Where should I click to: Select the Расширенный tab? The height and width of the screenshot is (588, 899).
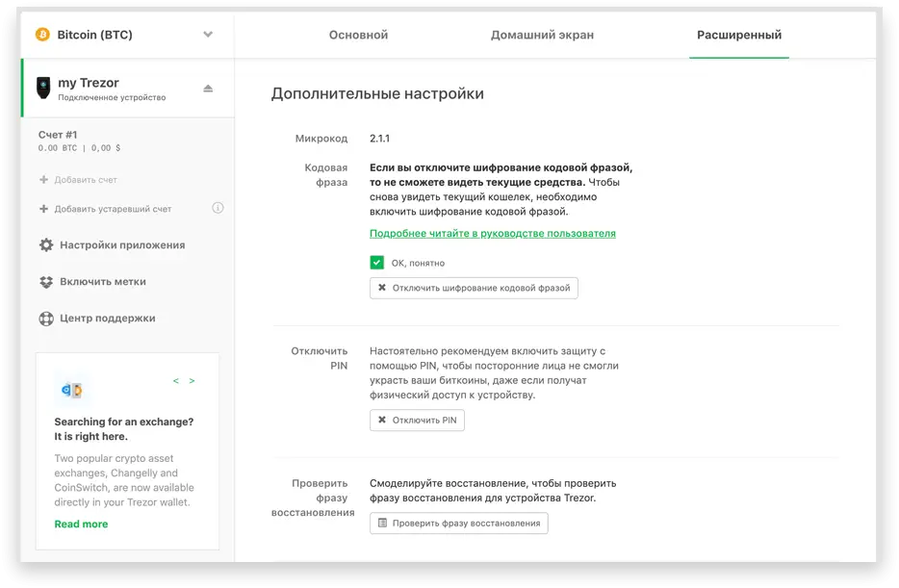pyautogui.click(x=738, y=35)
